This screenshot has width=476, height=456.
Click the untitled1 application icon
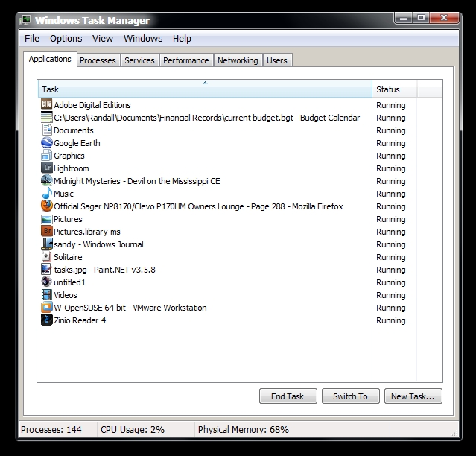click(46, 282)
